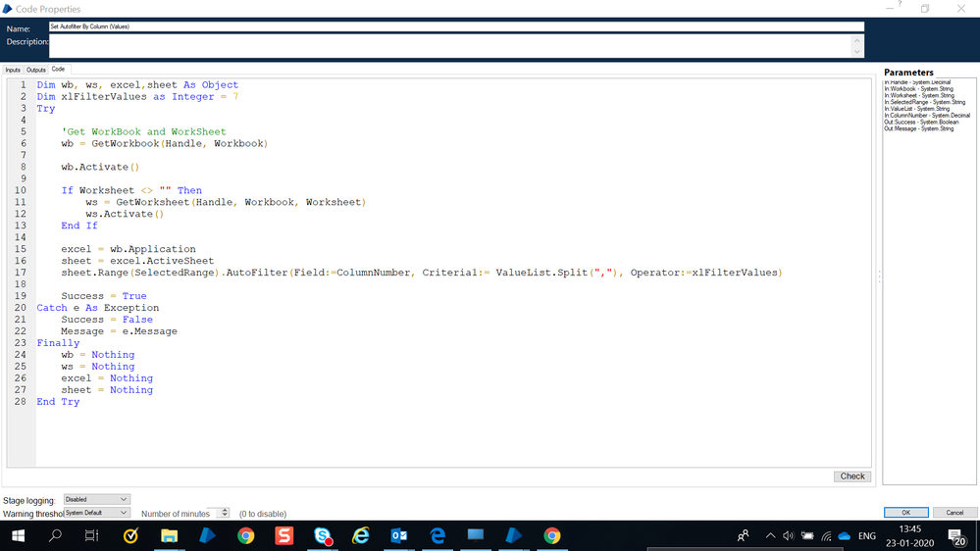Open the People icon in system tray
The width and height of the screenshot is (980, 551).
pos(744,535)
